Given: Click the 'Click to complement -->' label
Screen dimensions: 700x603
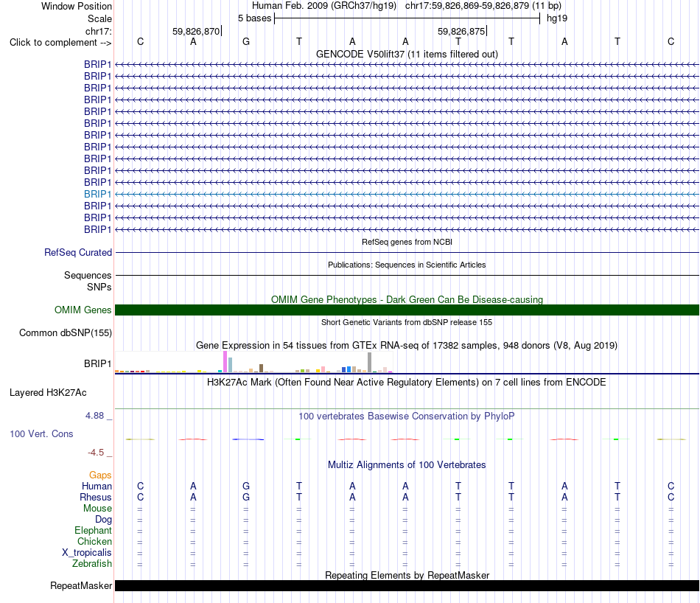Looking at the screenshot, I should [x=60, y=43].
